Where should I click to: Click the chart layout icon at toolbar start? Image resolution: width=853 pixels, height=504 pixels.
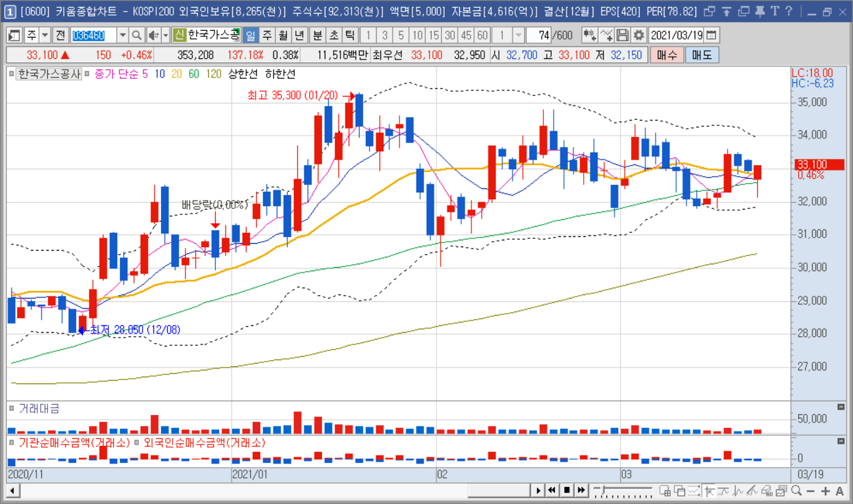(14, 36)
